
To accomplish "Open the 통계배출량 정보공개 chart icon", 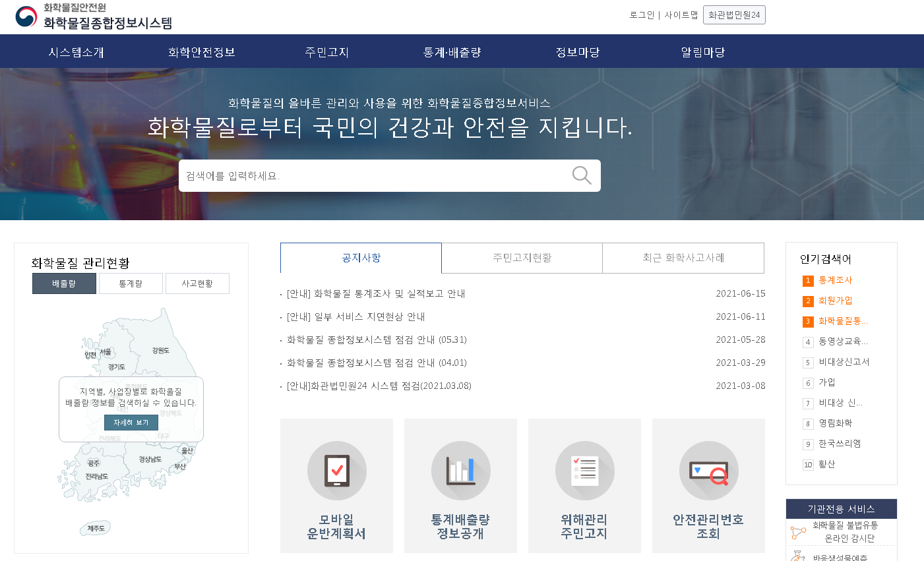I will 461,471.
